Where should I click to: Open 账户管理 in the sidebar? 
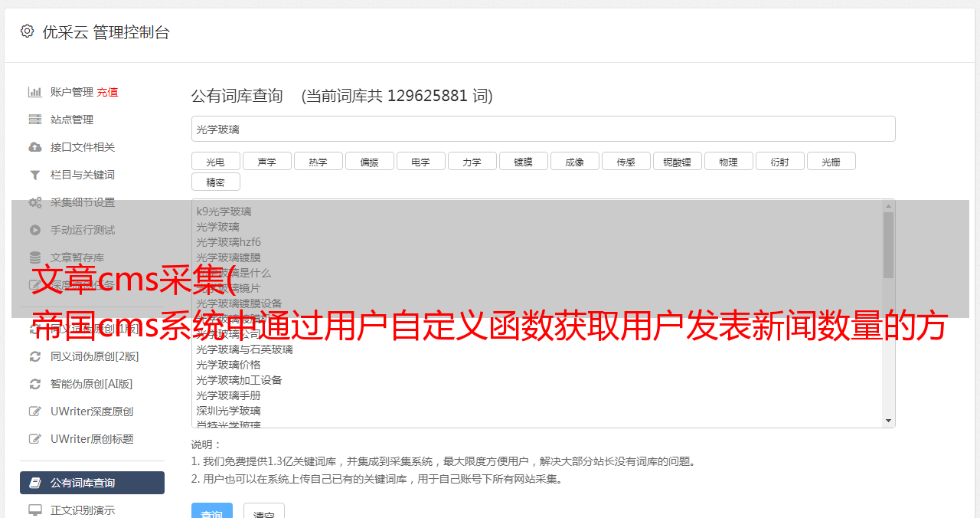[x=71, y=92]
